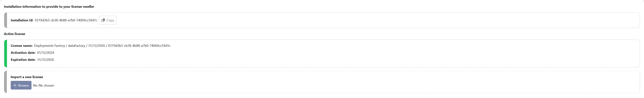Click the 'License name:' label
The width and height of the screenshot is (644, 98).
(22, 46)
